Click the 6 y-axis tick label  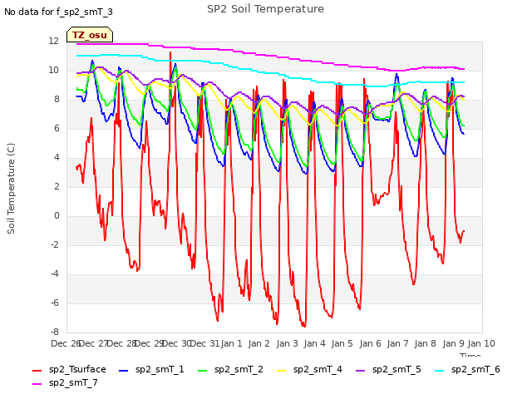pos(57,129)
